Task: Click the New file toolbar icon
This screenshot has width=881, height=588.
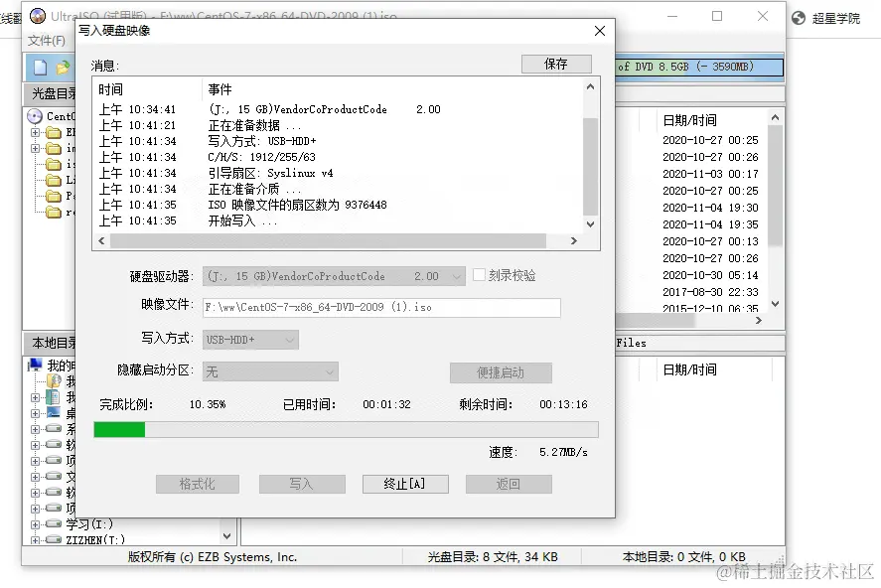Action: pyautogui.click(x=41, y=68)
